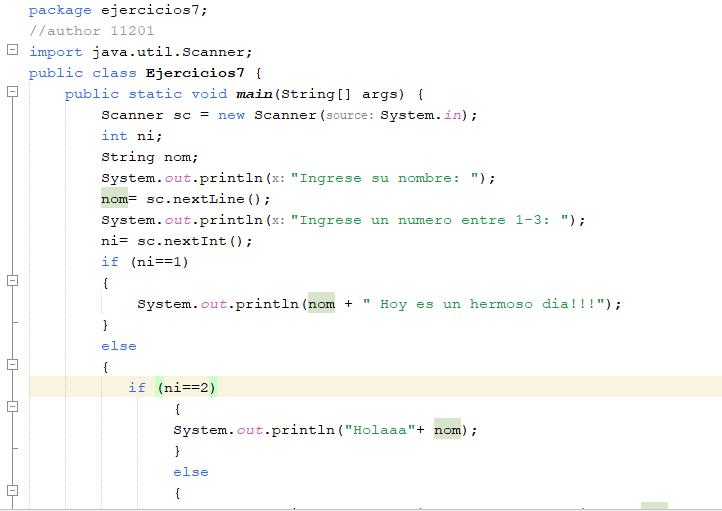Click the 'main' method name
Viewport: 722px width, 511px height.
pyautogui.click(x=254, y=94)
